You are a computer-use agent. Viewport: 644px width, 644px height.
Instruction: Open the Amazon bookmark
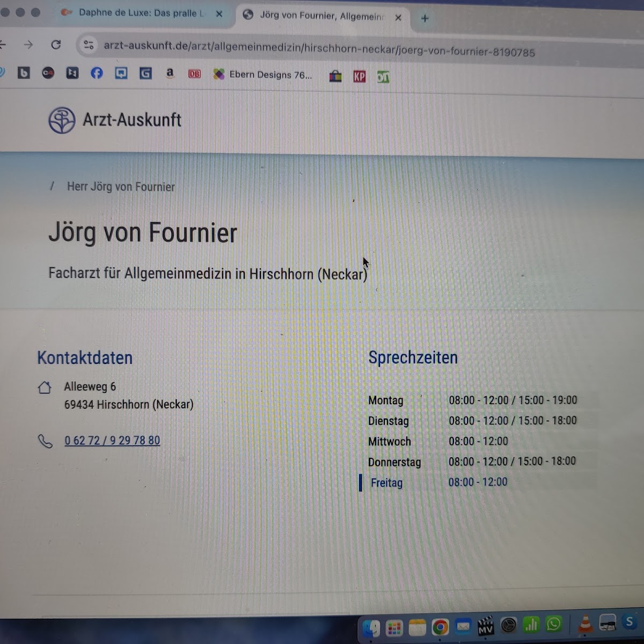[170, 73]
